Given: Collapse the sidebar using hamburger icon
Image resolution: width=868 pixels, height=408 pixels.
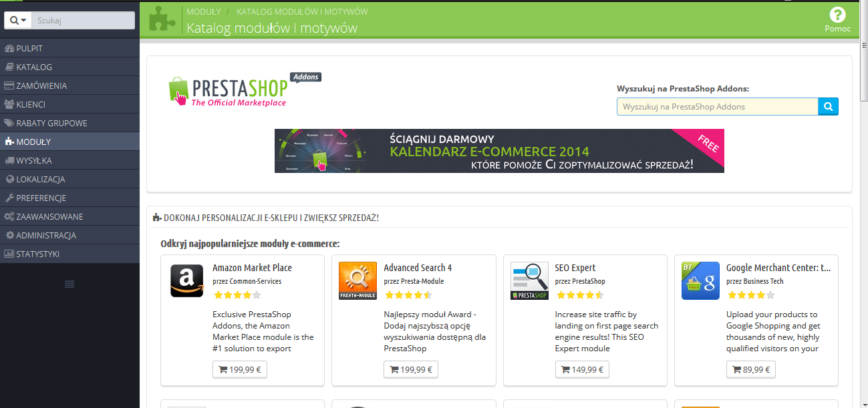Looking at the screenshot, I should (69, 284).
